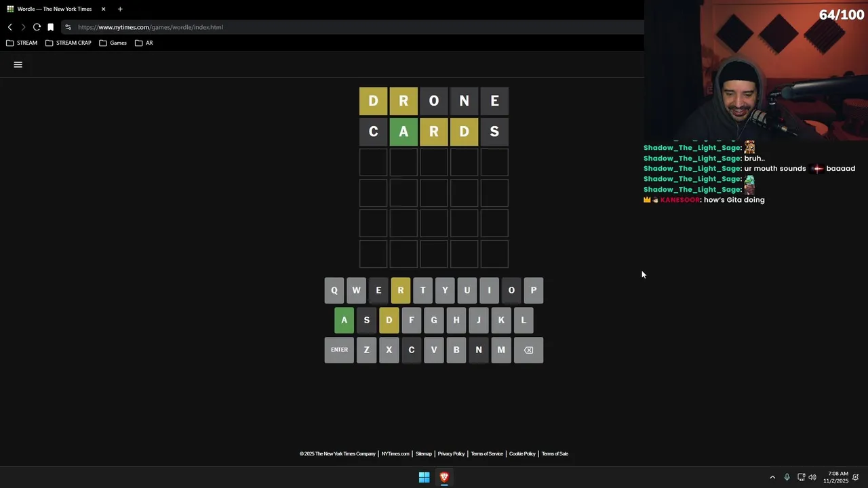This screenshot has width=868, height=488.
Task: Open the network icon in system tray
Action: pos(801,477)
